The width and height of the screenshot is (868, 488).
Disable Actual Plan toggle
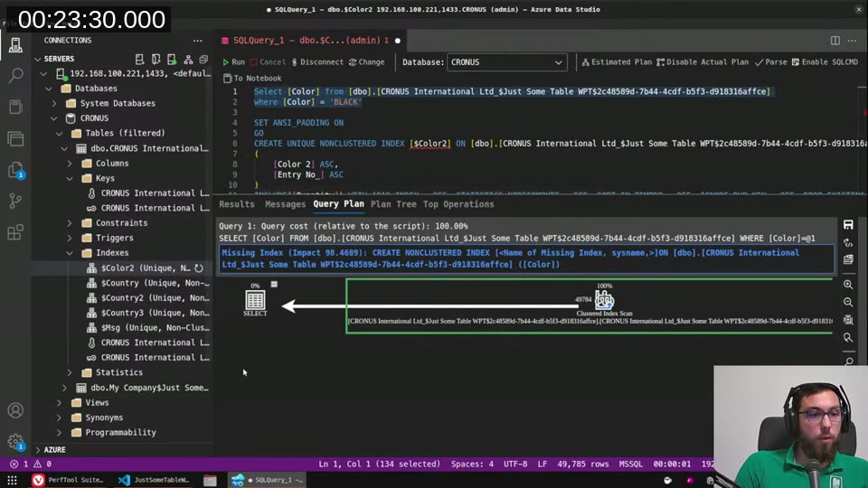click(703, 62)
